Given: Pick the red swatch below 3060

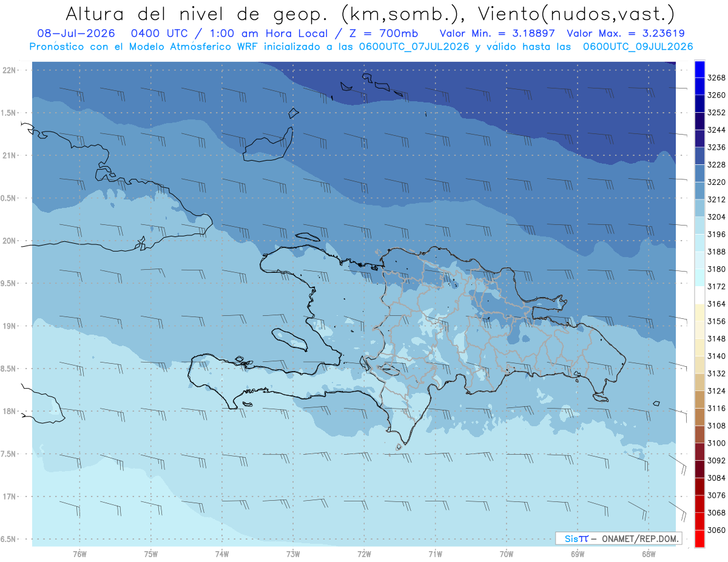Looking at the screenshot, I should [699, 538].
